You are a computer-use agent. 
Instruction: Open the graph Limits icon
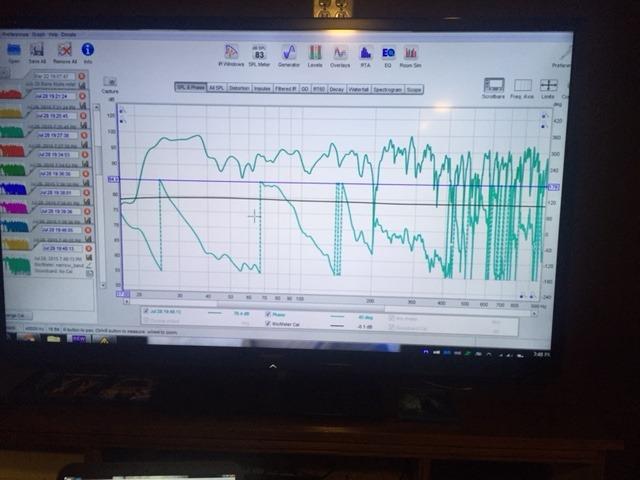coord(548,86)
